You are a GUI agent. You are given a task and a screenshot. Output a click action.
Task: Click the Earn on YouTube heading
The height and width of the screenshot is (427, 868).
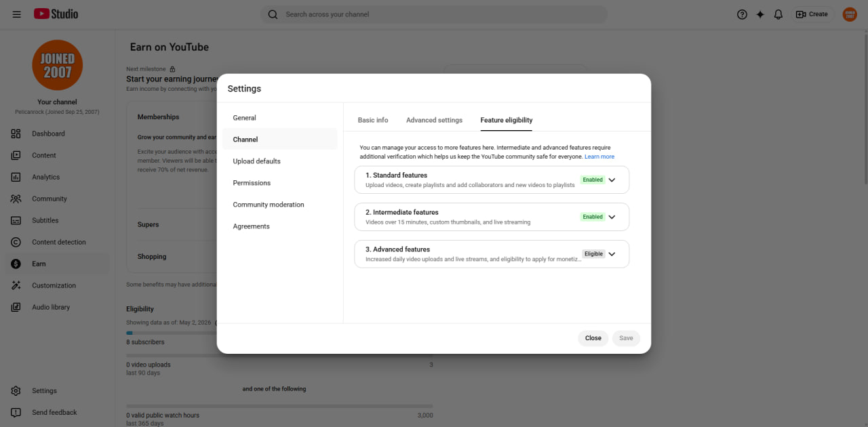(x=170, y=47)
